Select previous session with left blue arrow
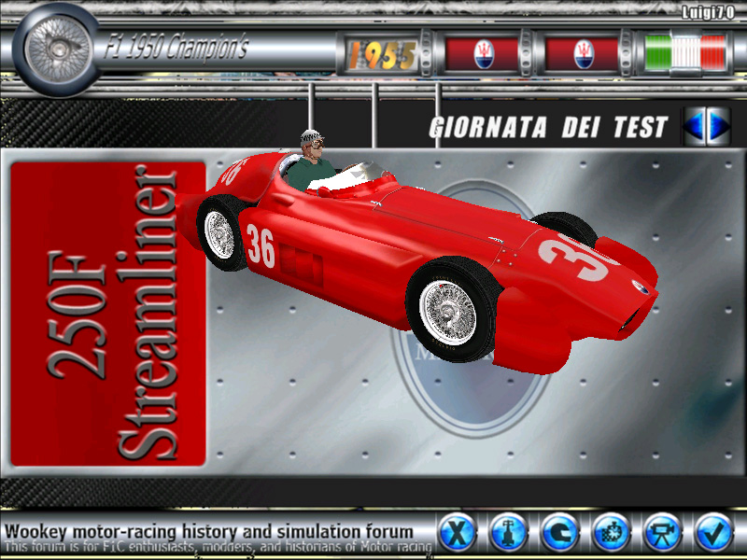Screen dimensions: 747x560 [x=694, y=125]
